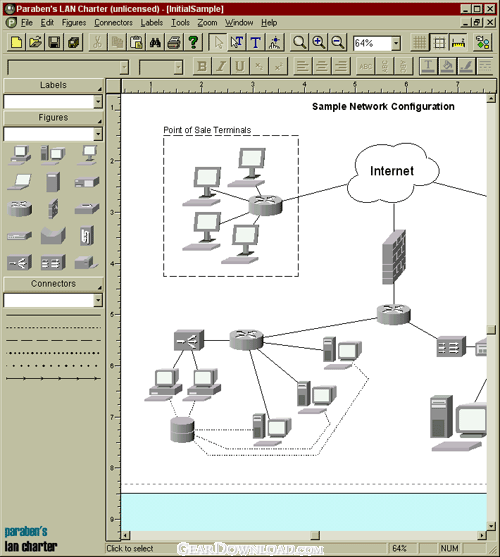Open the font size dropdown
Viewport: 500px width, 557px height.
tap(178, 67)
